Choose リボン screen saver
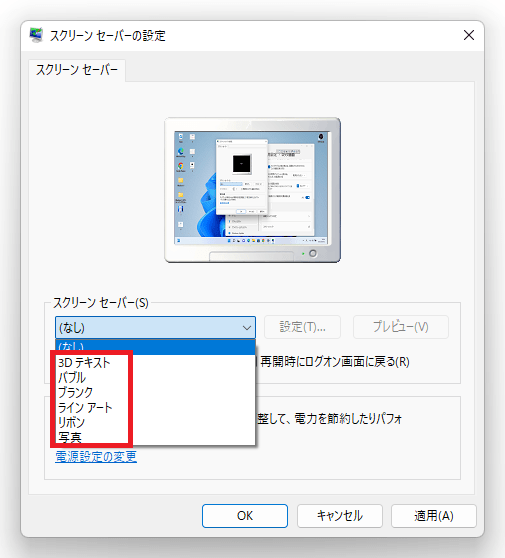The height and width of the screenshot is (558, 505). coord(156,422)
